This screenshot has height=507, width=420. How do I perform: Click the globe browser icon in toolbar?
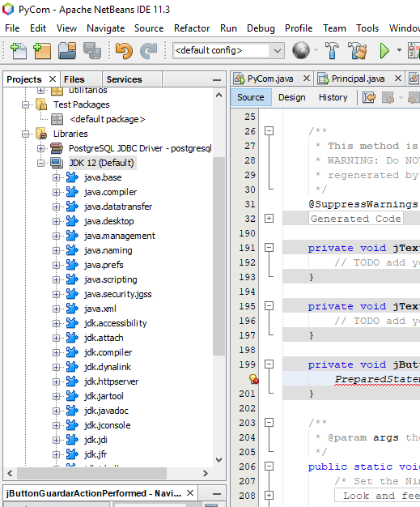[x=301, y=50]
